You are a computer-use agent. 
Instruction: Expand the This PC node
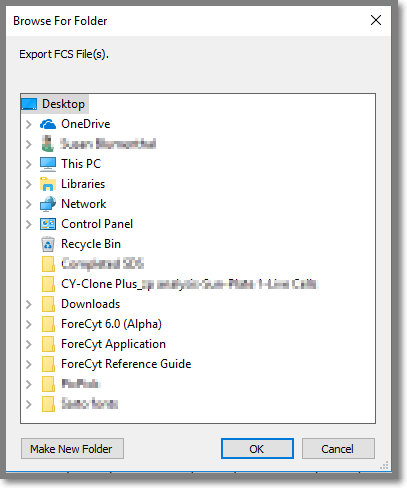tap(29, 164)
